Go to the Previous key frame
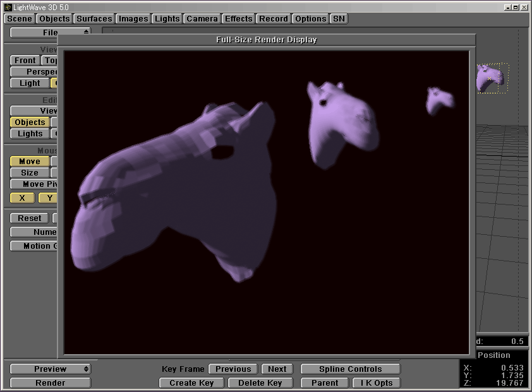The width and height of the screenshot is (532, 392). 233,369
